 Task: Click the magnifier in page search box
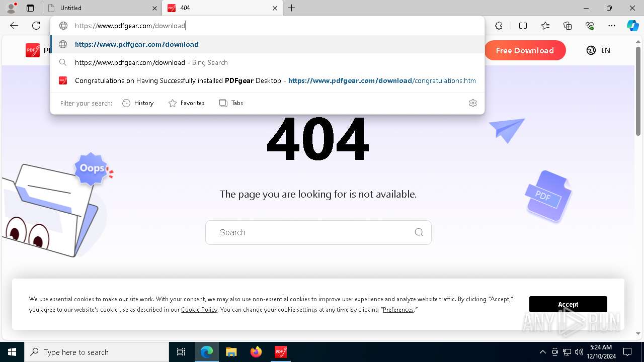pyautogui.click(x=419, y=232)
